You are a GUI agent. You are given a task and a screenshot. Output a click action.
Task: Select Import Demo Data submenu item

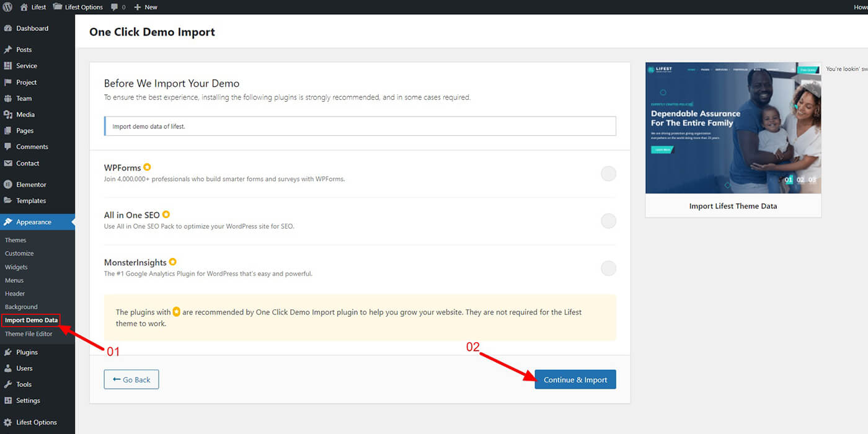[x=31, y=321]
